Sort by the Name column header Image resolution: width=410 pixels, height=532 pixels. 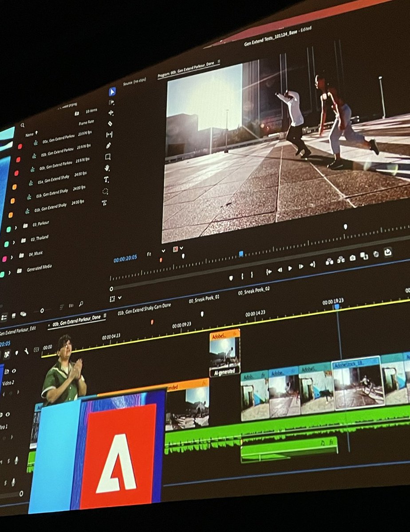[x=31, y=133]
